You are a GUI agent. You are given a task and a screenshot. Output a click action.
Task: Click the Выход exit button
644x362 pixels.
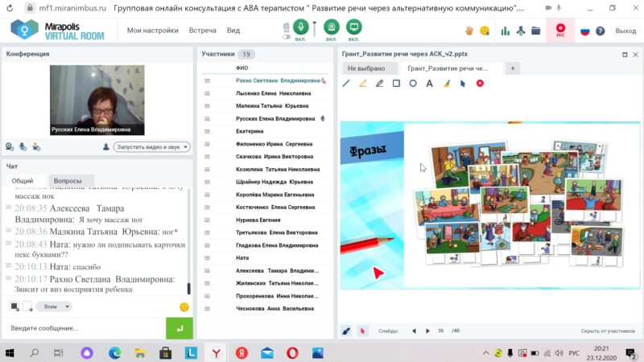tap(625, 31)
